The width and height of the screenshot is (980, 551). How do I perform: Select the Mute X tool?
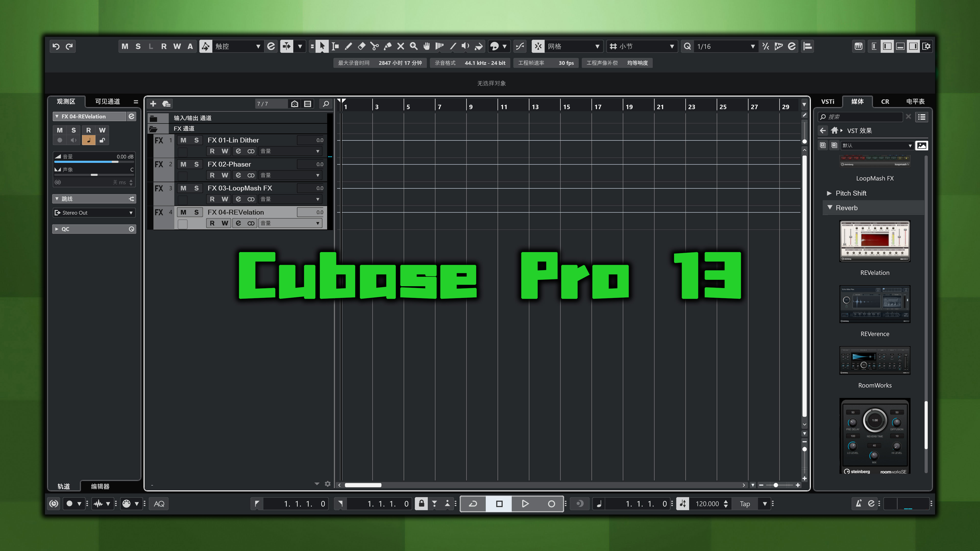point(401,46)
